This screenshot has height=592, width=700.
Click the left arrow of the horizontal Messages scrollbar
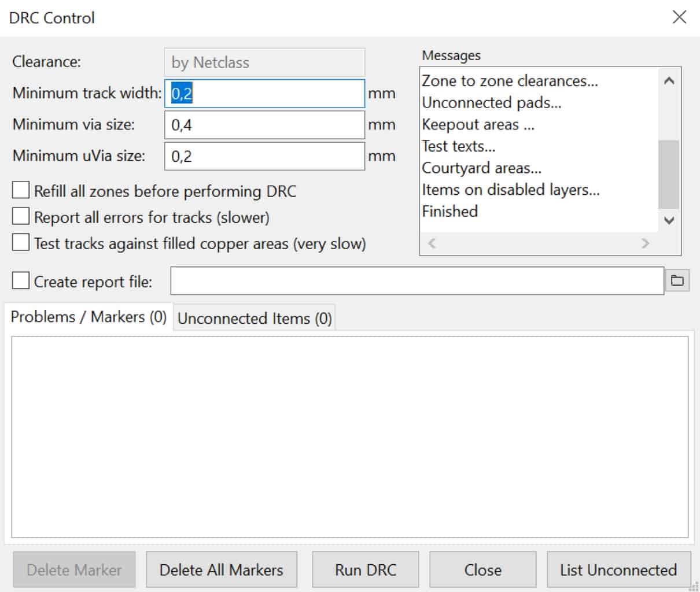[x=430, y=244]
